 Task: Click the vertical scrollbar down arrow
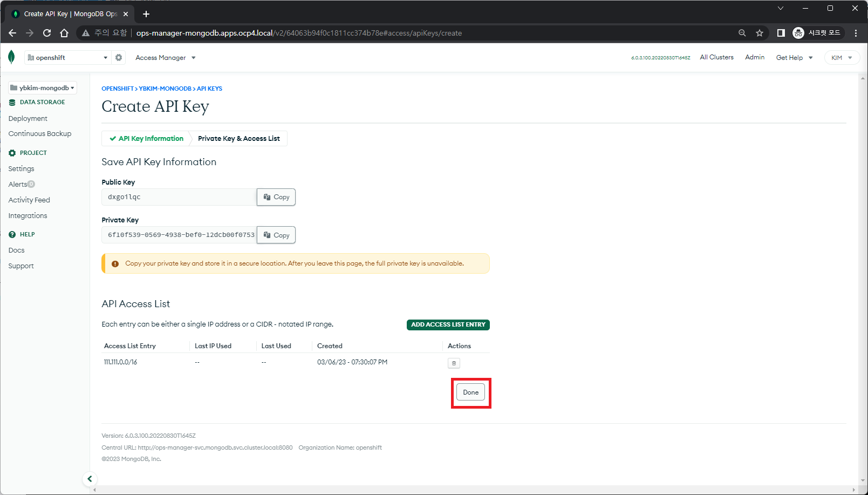point(863,480)
